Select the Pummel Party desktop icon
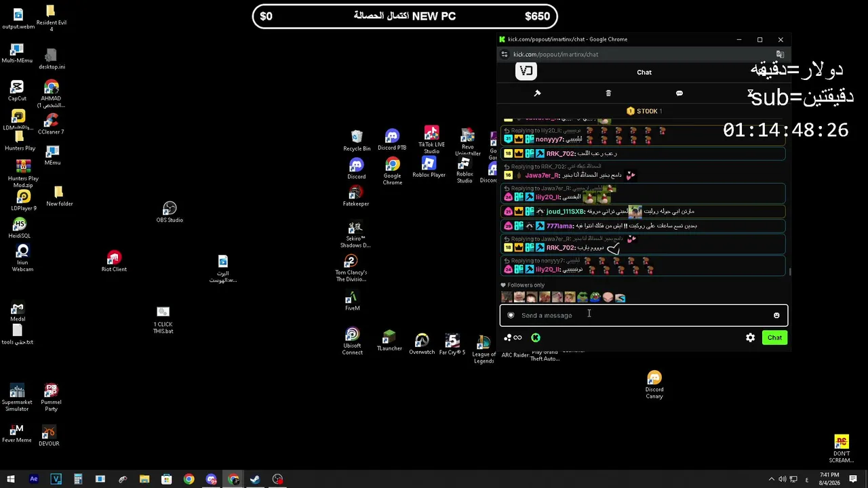868x488 pixels. [x=51, y=398]
